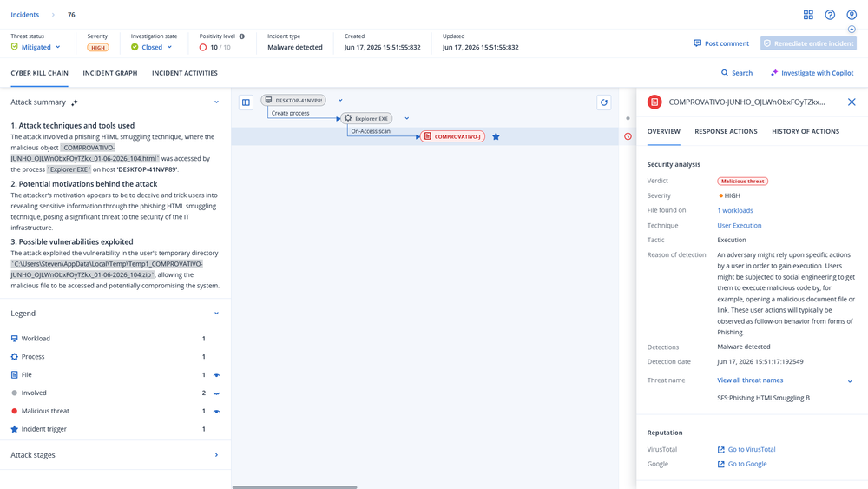
Task: Click the red clock timeline icon
Action: (x=628, y=136)
